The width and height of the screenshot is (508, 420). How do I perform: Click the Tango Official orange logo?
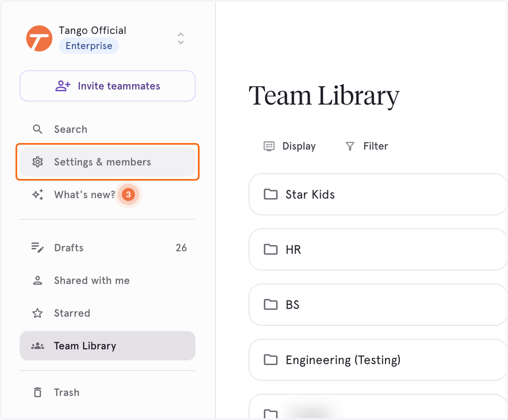click(39, 38)
